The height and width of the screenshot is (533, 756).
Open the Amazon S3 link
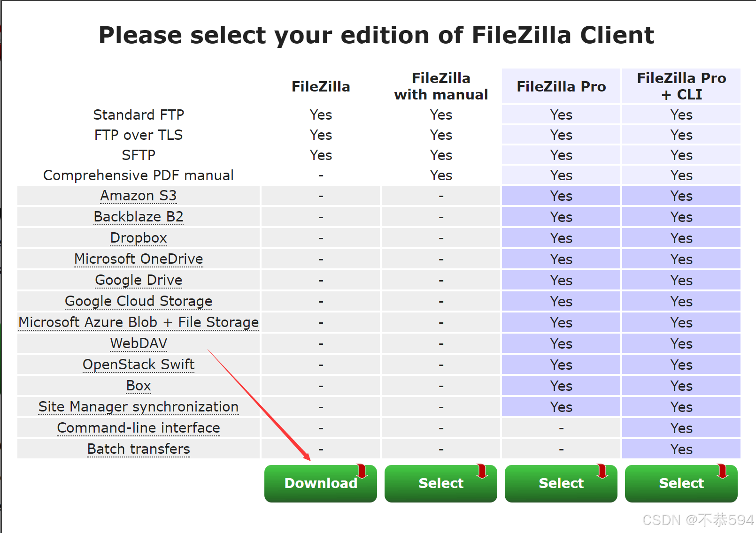click(138, 196)
